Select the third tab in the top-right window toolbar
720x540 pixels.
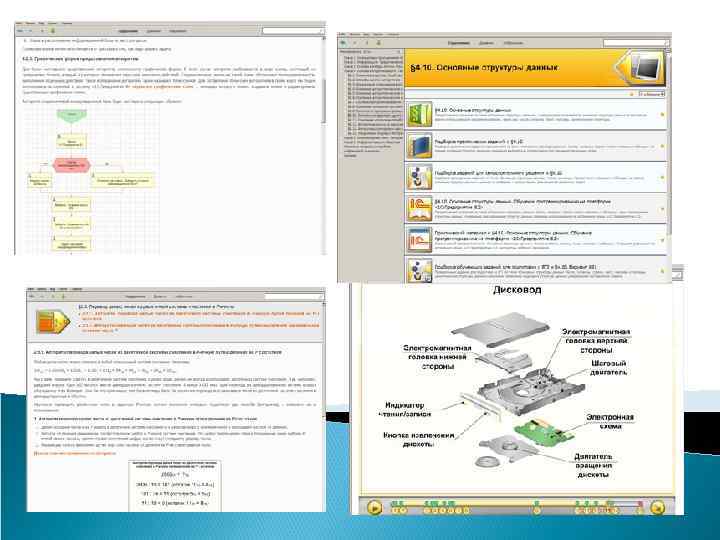tap(513, 43)
